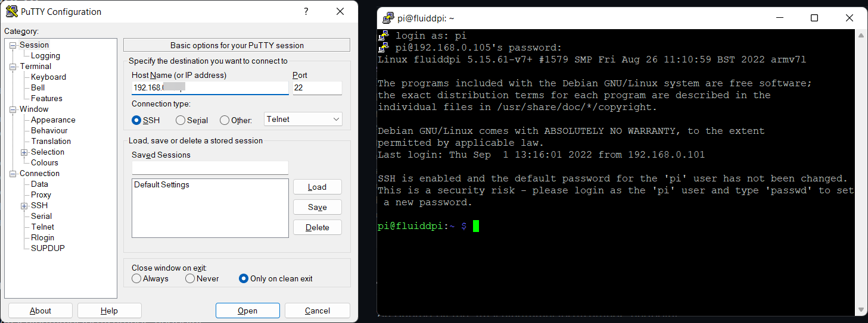Screen dimensions: 868x323
Task: Click terminal scrollbar down arrow
Action: pyautogui.click(x=861, y=309)
